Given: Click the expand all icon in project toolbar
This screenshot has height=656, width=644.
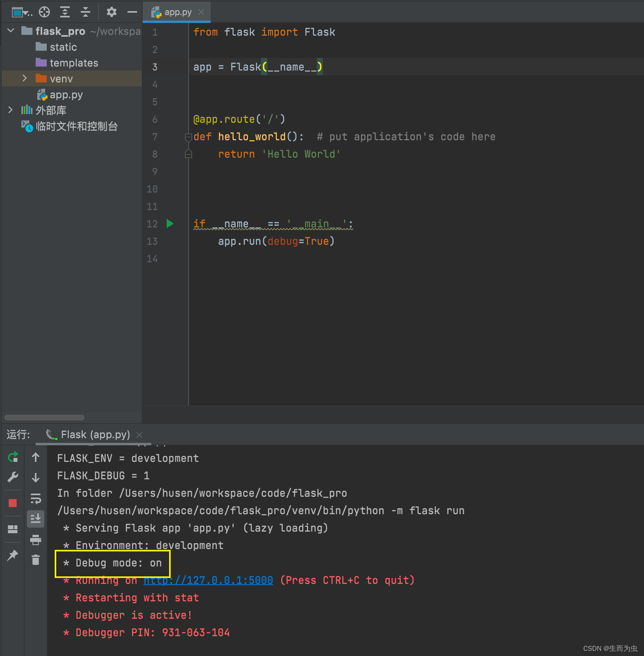Looking at the screenshot, I should coord(65,12).
